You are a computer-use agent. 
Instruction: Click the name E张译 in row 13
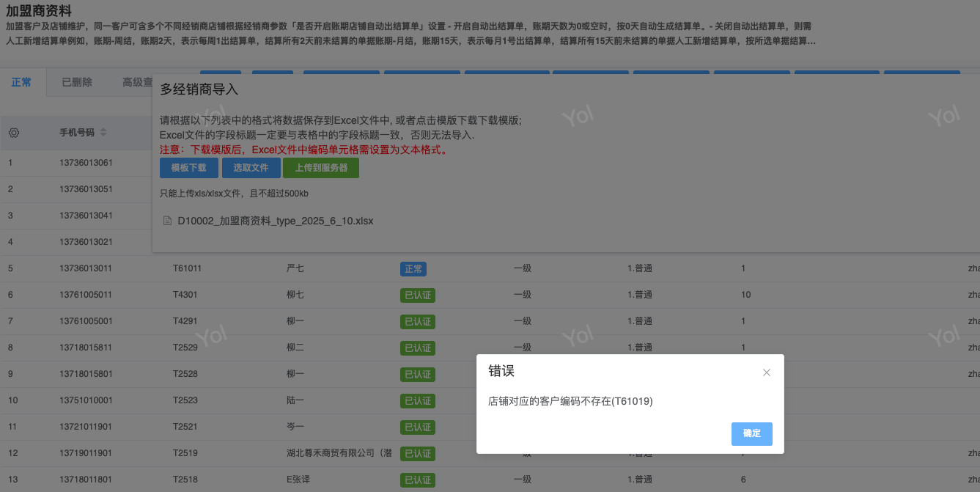click(x=300, y=480)
